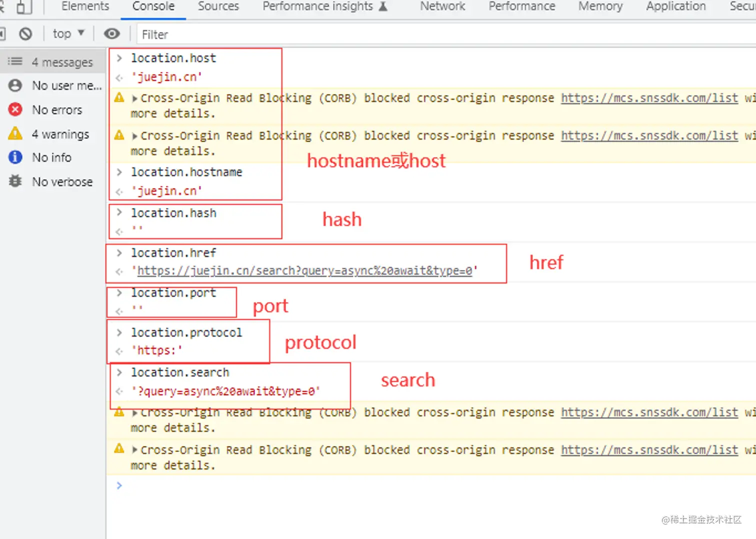The height and width of the screenshot is (539, 756).
Task: Select the location.host command entry
Action: pyautogui.click(x=173, y=58)
